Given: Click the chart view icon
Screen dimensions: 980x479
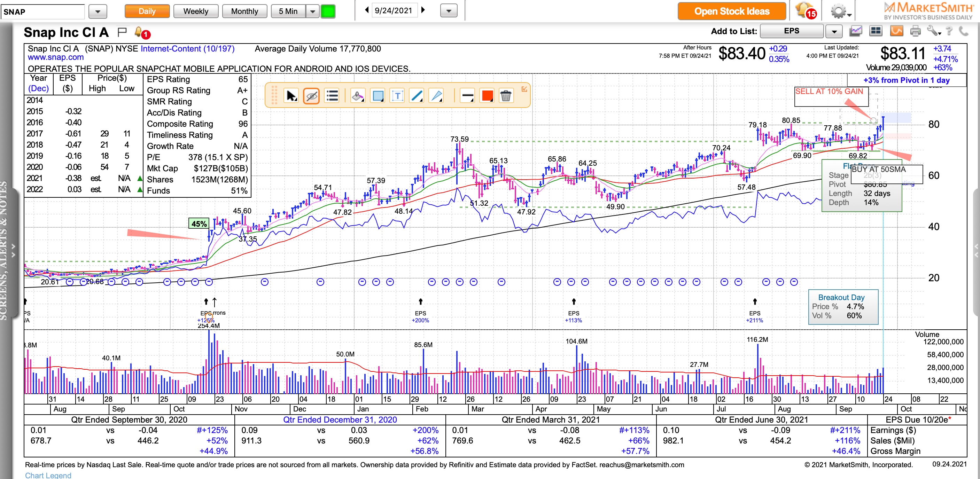Looking at the screenshot, I should pyautogui.click(x=856, y=31).
